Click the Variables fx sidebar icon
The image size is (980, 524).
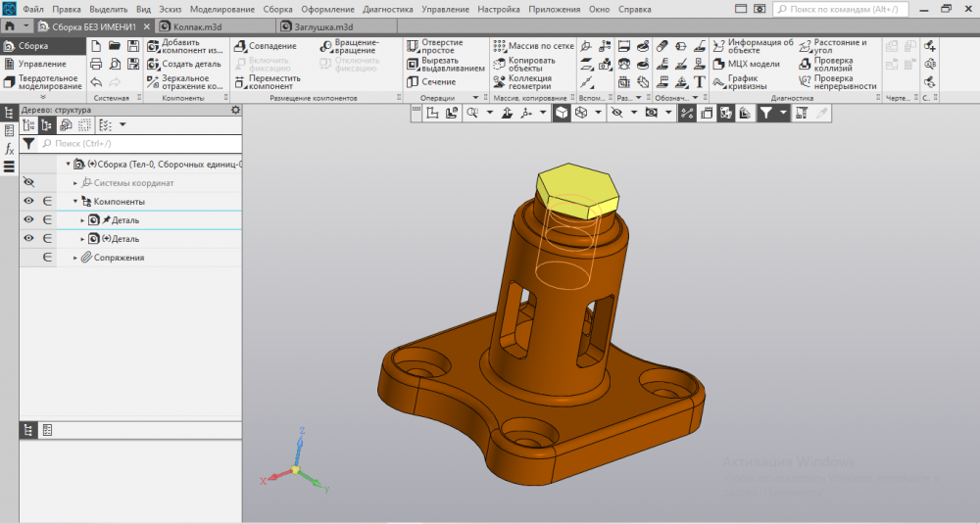coord(9,149)
